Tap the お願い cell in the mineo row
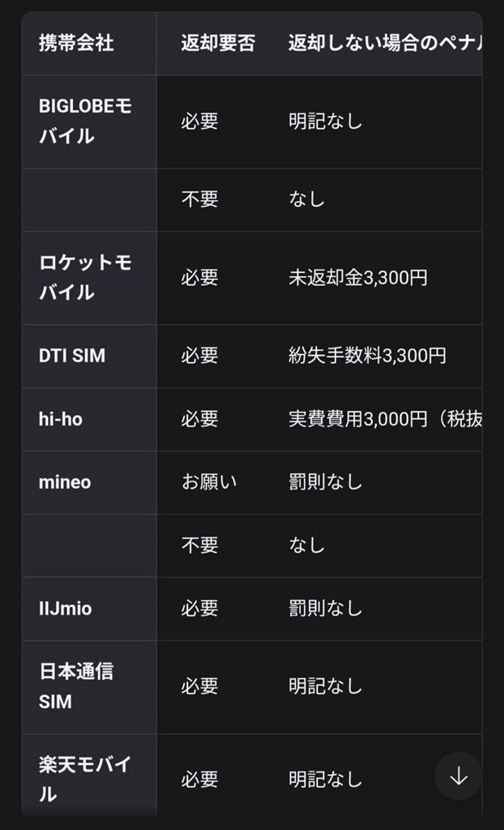The height and width of the screenshot is (830, 504). coord(209,482)
